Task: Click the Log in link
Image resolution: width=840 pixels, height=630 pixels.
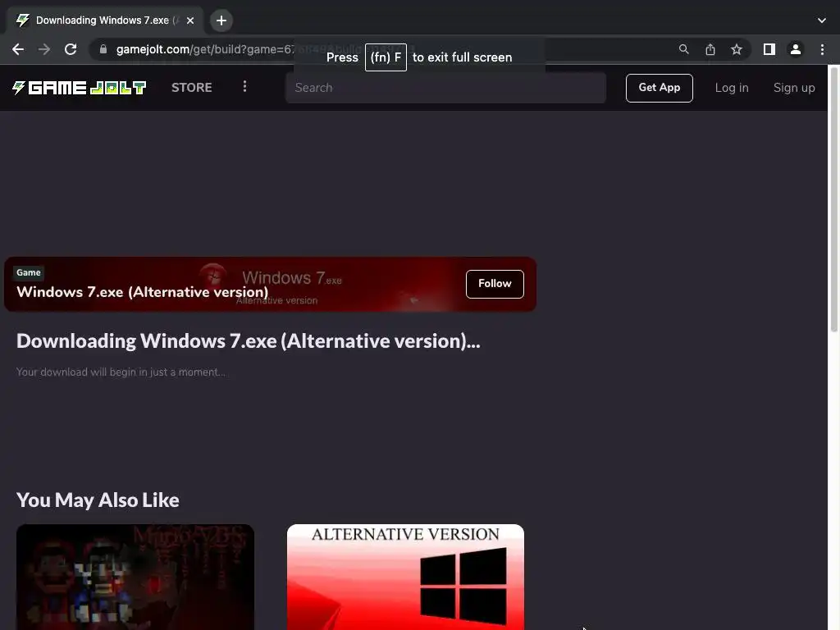Action: click(732, 88)
